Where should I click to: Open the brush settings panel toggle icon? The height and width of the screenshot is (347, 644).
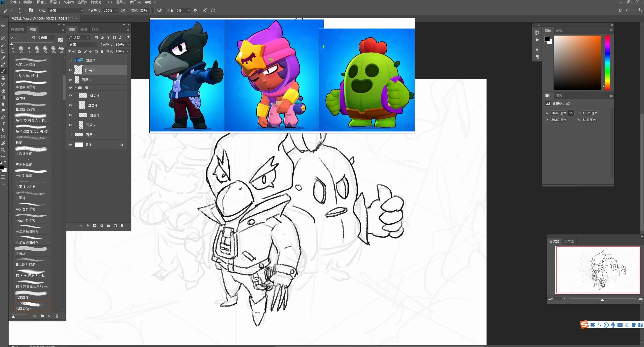coord(31,10)
